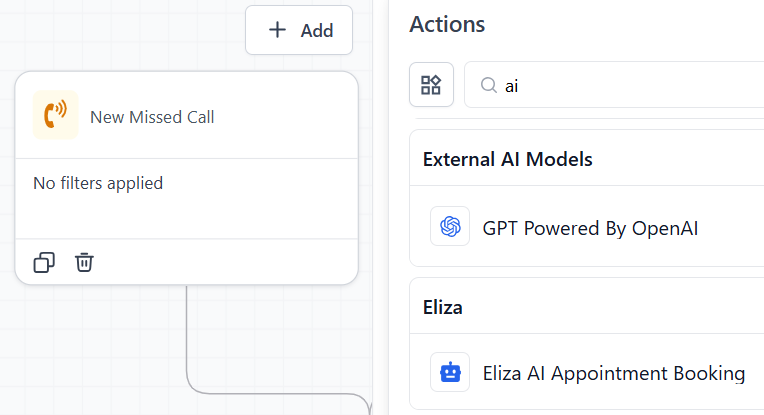
Task: Select the connector line below the trigger
Action: 187,340
